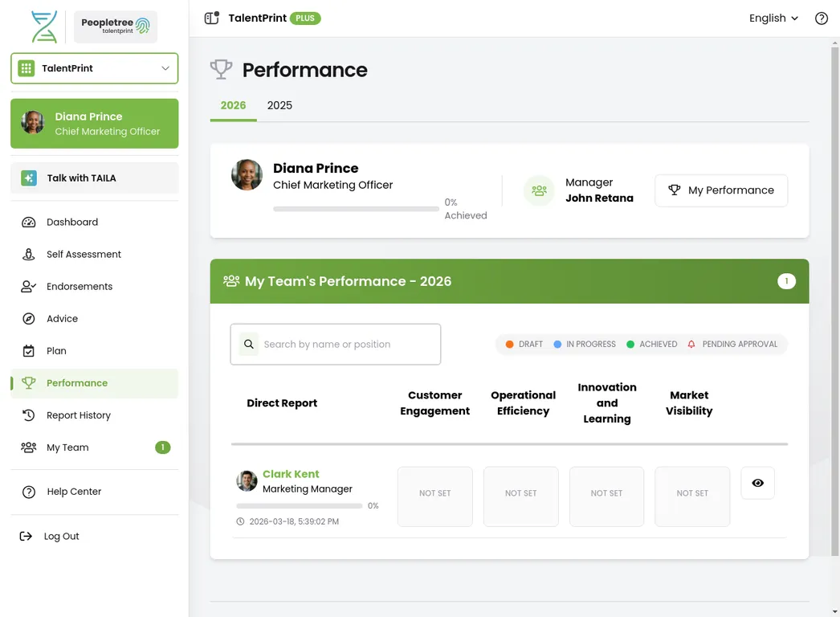Image resolution: width=840 pixels, height=617 pixels.
Task: Click the white 1 count badge in team header
Action: tap(786, 281)
